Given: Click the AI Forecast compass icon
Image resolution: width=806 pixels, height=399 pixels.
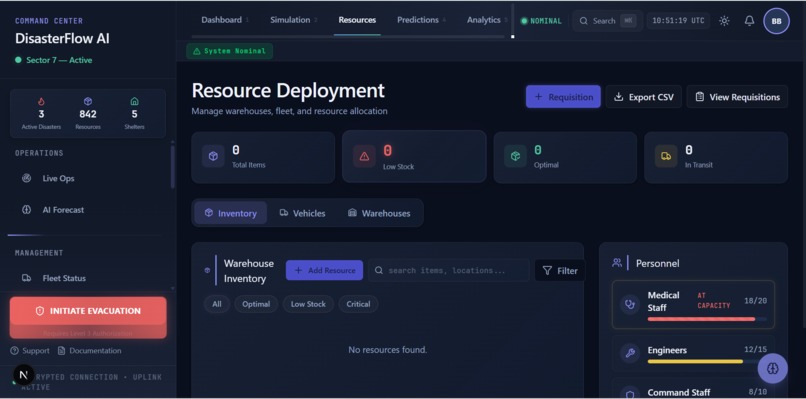Looking at the screenshot, I should tap(27, 210).
